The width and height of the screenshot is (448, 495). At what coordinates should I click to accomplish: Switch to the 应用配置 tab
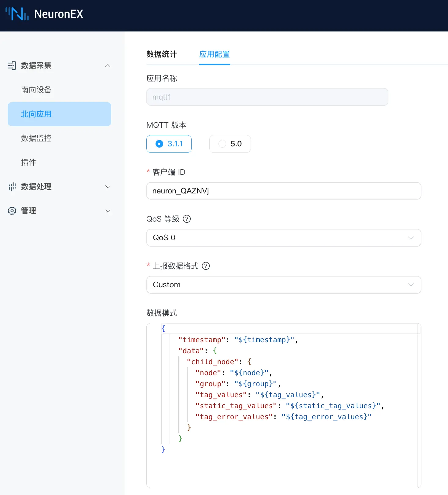(x=214, y=54)
